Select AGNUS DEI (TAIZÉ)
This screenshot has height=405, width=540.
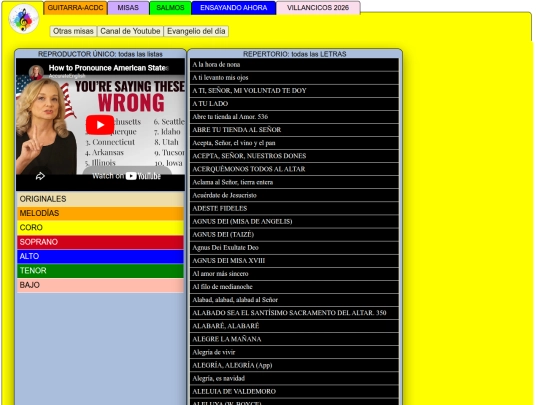[x=294, y=235]
